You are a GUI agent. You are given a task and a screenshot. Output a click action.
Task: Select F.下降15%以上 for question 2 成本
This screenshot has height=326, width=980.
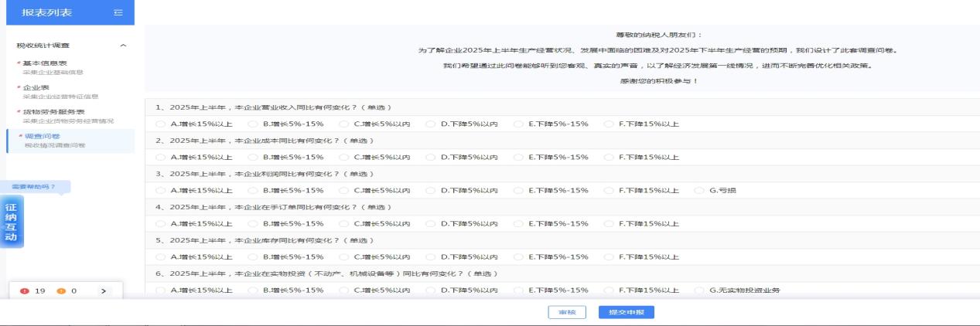pyautogui.click(x=609, y=157)
